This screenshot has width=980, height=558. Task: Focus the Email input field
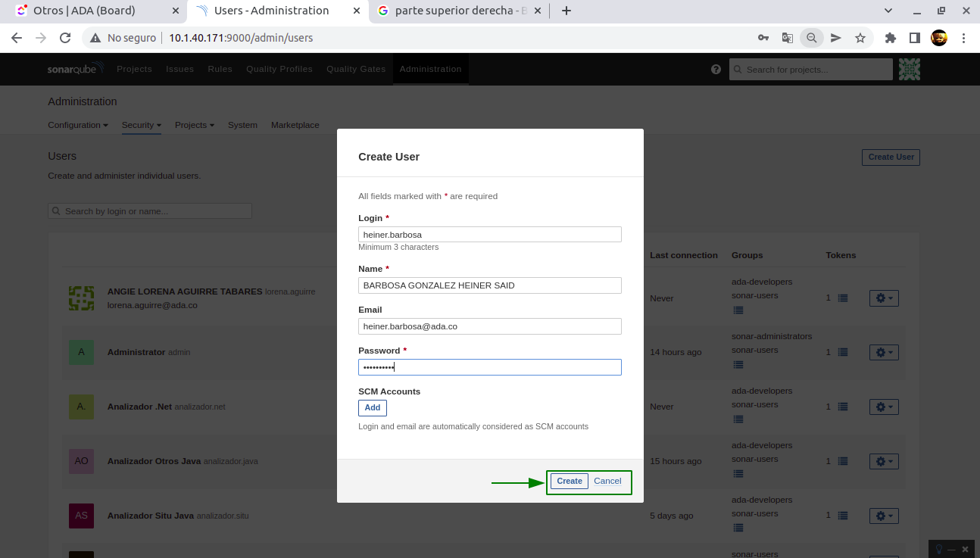pos(489,326)
